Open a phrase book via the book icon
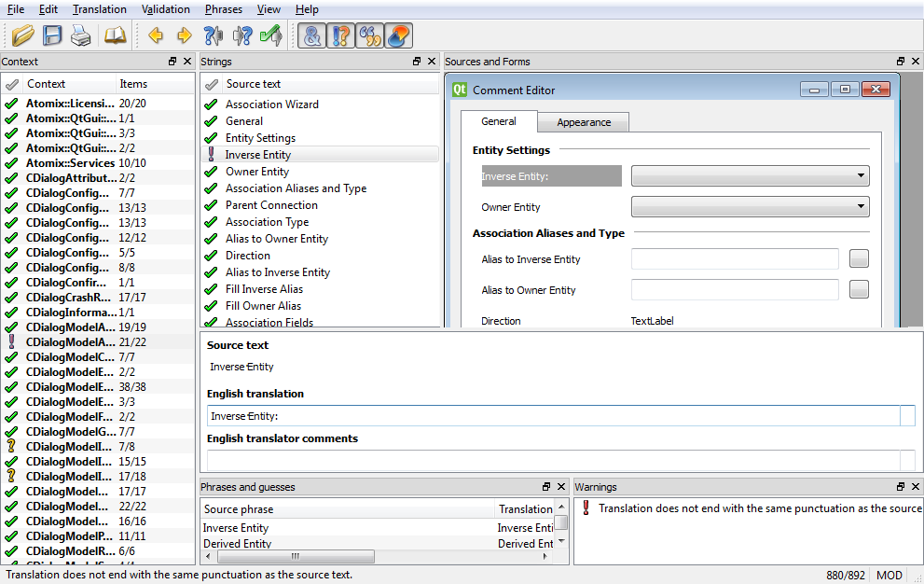The height and width of the screenshot is (584, 924). pos(115,35)
